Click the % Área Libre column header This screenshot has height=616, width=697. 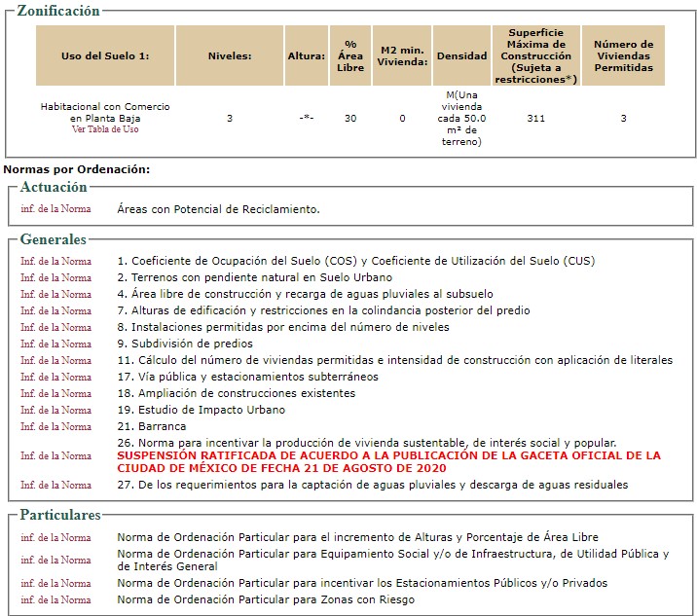350,55
